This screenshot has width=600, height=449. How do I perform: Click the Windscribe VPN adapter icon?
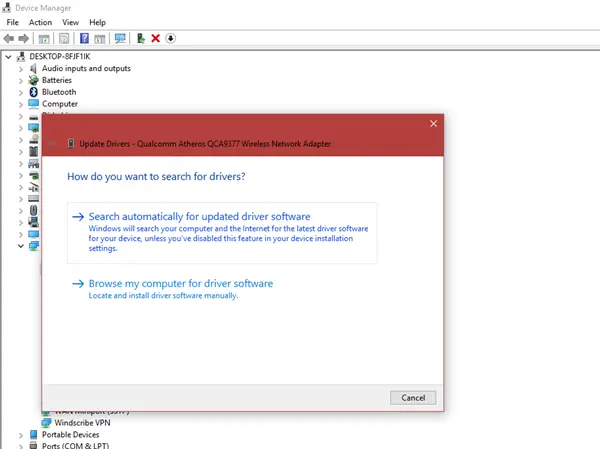point(46,423)
